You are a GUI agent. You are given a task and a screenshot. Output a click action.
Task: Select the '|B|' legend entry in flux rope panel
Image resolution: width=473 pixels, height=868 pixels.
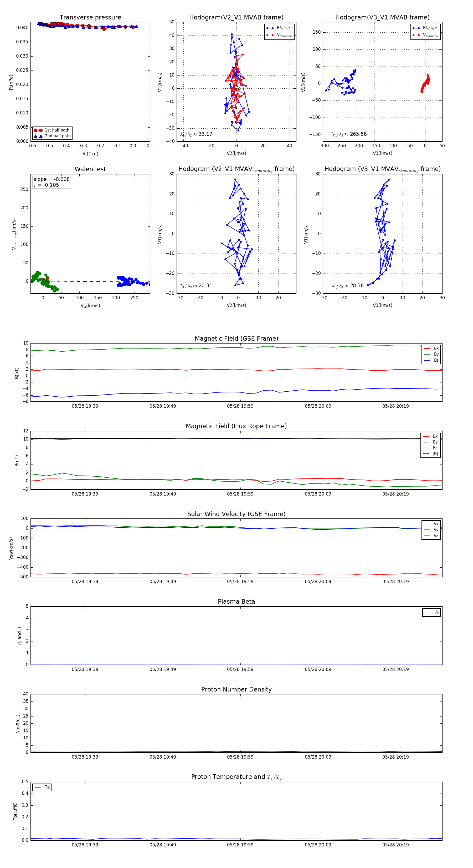(x=431, y=454)
